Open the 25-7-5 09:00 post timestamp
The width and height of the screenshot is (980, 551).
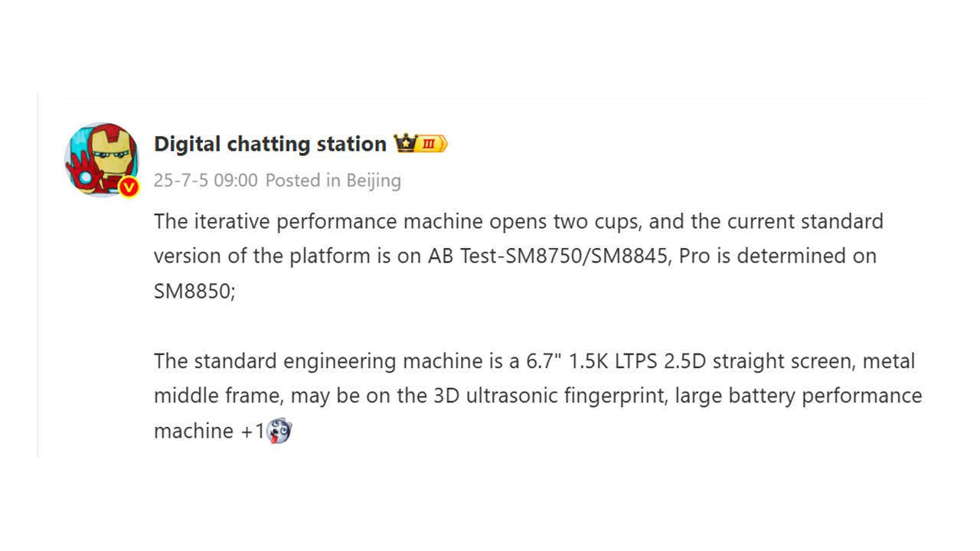point(205,181)
